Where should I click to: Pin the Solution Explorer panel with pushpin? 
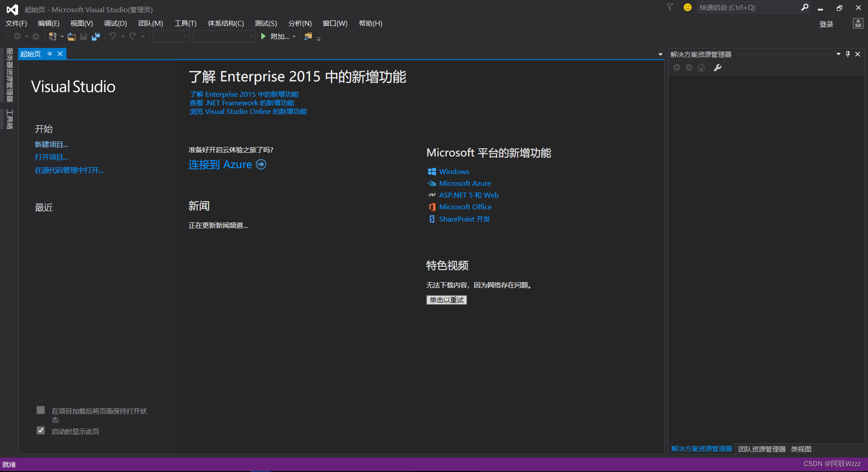coord(848,54)
